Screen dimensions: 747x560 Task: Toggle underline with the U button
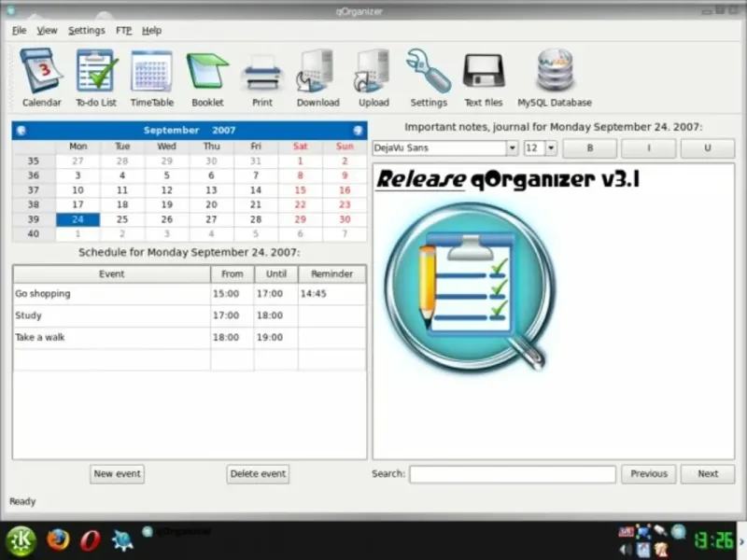(x=708, y=148)
